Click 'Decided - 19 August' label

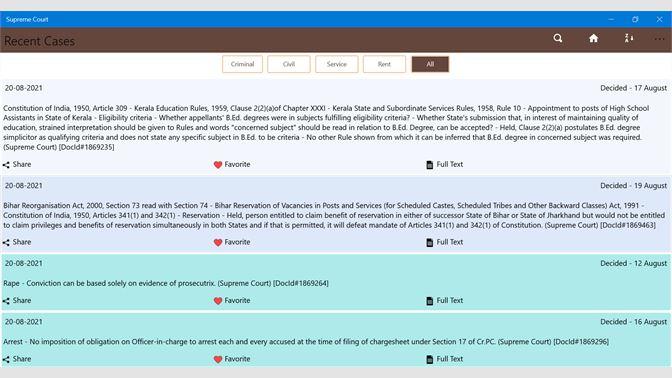[633, 186]
